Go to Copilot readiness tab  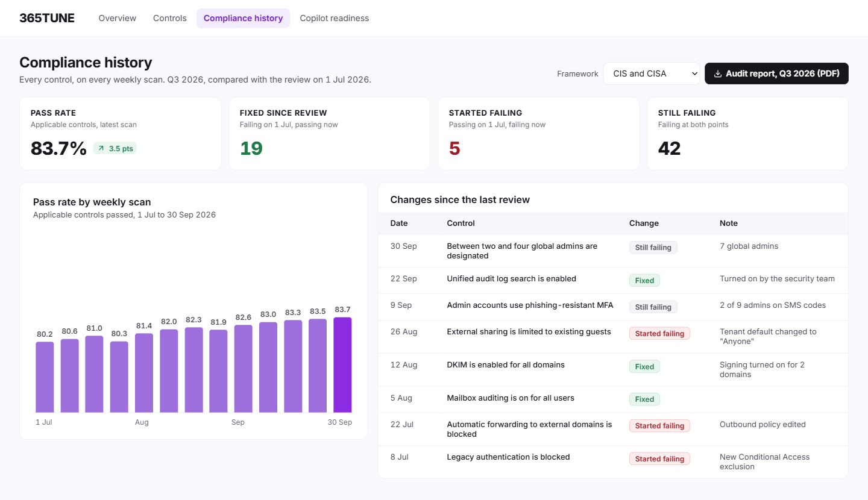335,18
